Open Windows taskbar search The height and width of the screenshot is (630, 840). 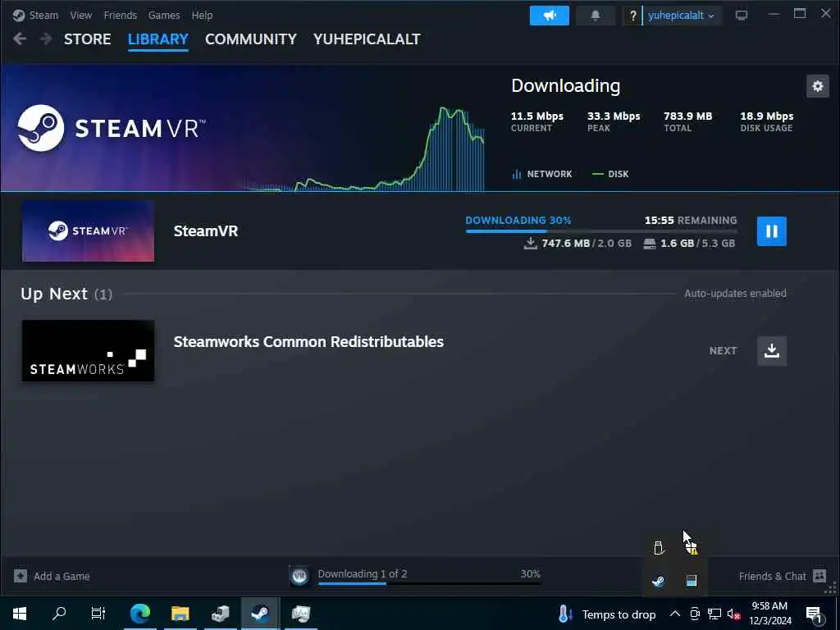(x=59, y=614)
